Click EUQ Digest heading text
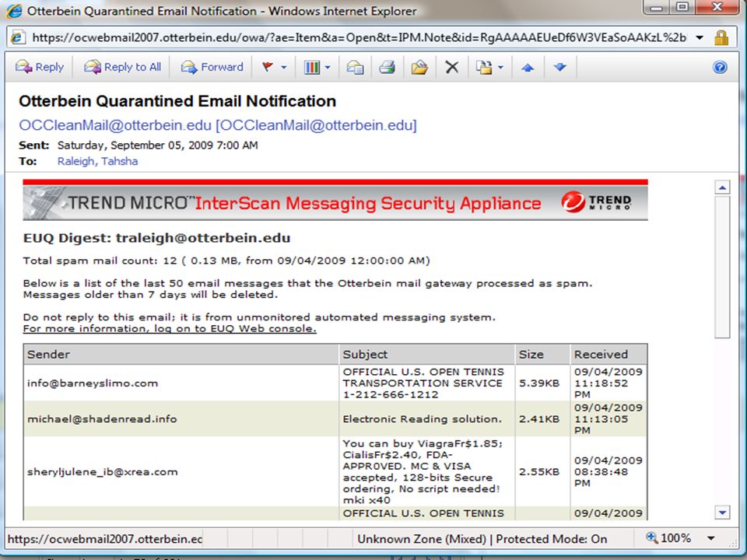The width and height of the screenshot is (747, 560). [156, 238]
